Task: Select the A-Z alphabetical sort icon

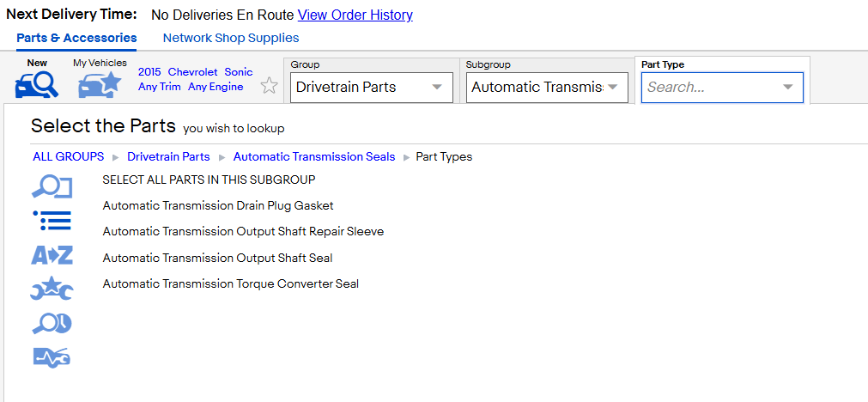Action: click(x=52, y=255)
